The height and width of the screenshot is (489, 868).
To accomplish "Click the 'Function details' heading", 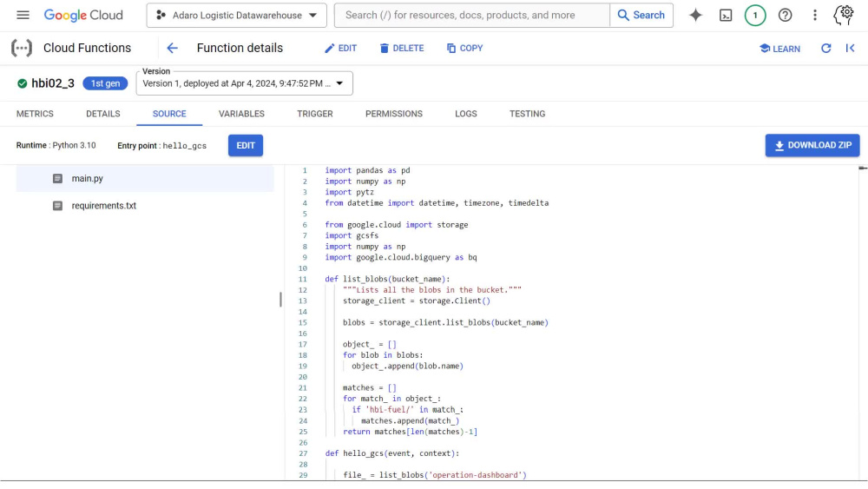I will [x=240, y=48].
